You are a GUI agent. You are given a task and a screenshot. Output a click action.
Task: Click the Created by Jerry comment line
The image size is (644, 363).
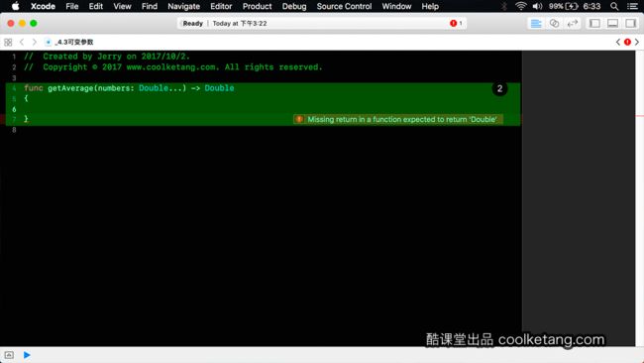pyautogui.click(x=107, y=57)
